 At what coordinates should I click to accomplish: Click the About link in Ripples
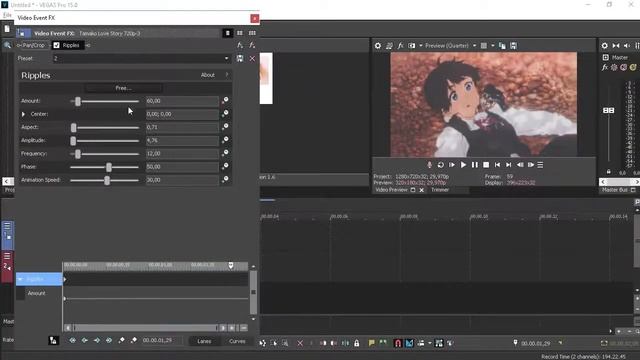tap(207, 75)
